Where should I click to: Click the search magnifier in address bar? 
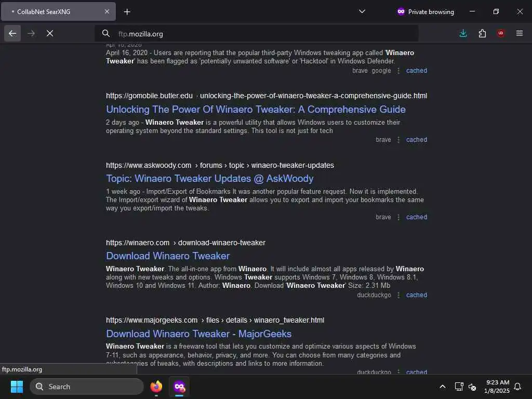pos(106,34)
